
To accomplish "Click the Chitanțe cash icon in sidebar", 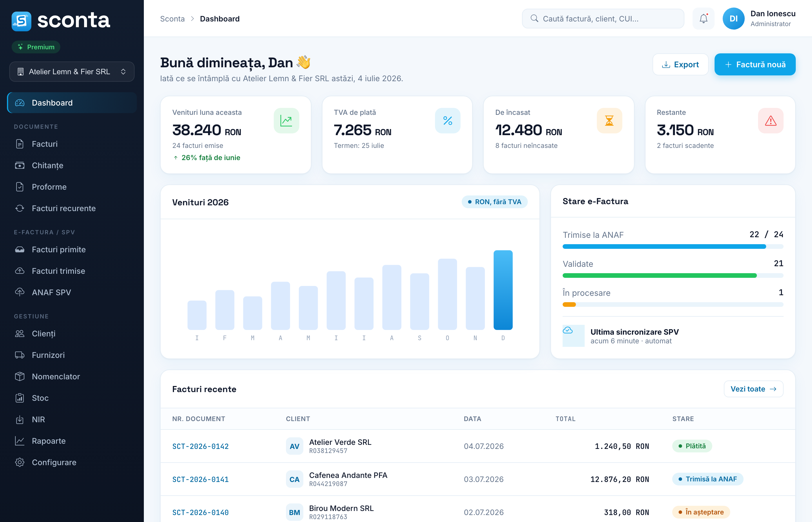I will tap(20, 165).
